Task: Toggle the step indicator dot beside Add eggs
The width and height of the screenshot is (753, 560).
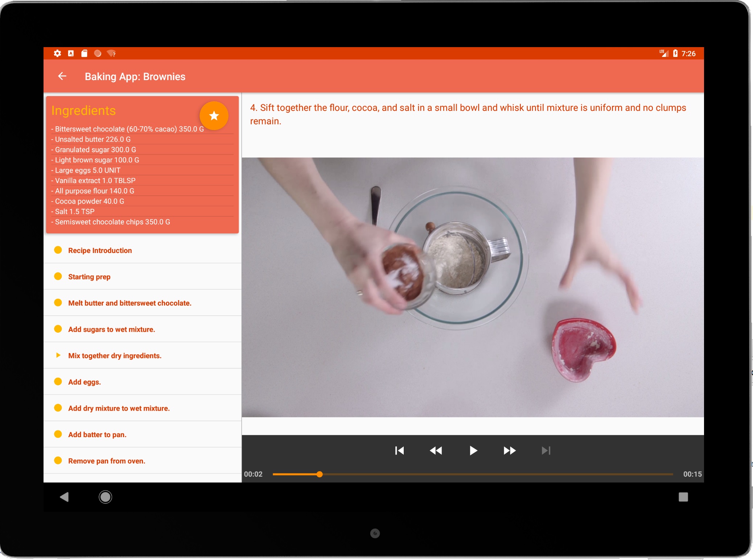Action: coord(58,381)
